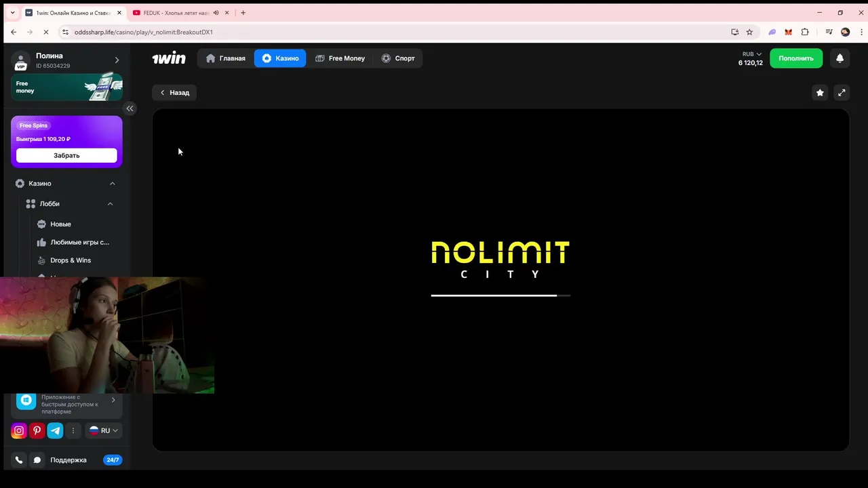Collapse the Лобби submenu
The image size is (868, 488).
(x=110, y=204)
